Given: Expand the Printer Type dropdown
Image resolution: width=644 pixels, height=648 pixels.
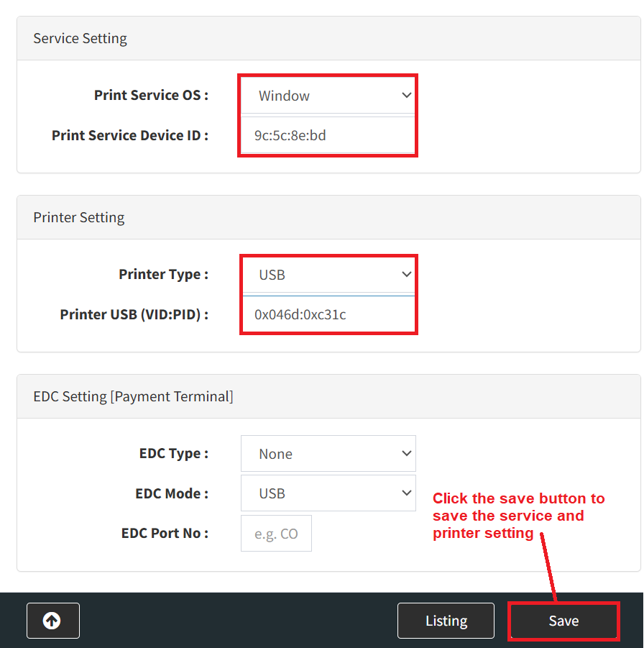Looking at the screenshot, I should (328, 275).
